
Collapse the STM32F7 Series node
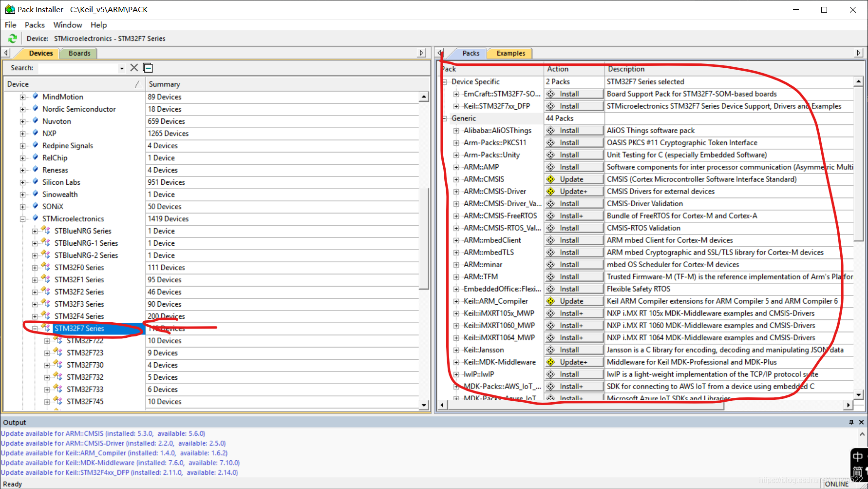(35, 329)
